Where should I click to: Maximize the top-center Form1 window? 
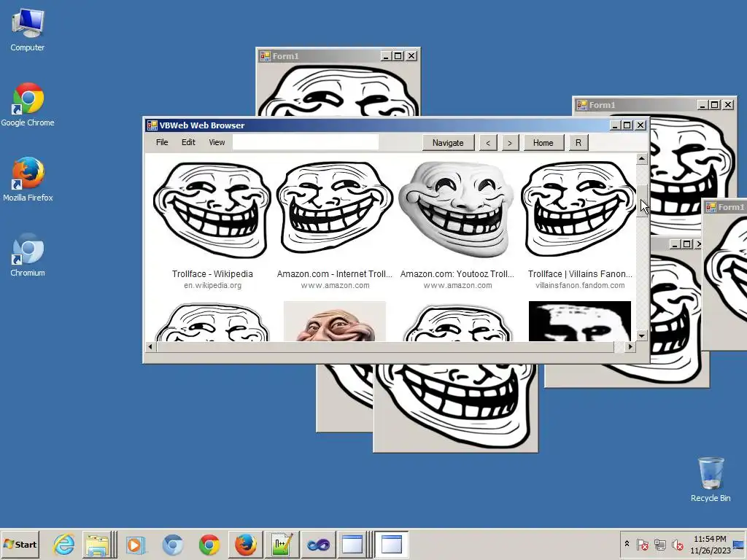click(398, 56)
